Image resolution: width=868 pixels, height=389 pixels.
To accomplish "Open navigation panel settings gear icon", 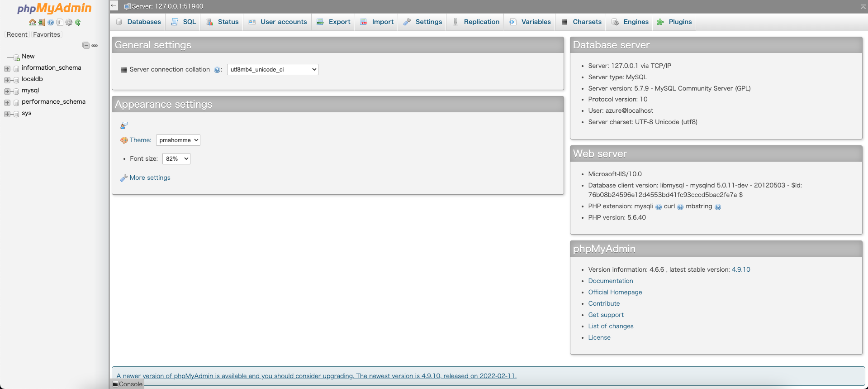I will click(x=69, y=22).
